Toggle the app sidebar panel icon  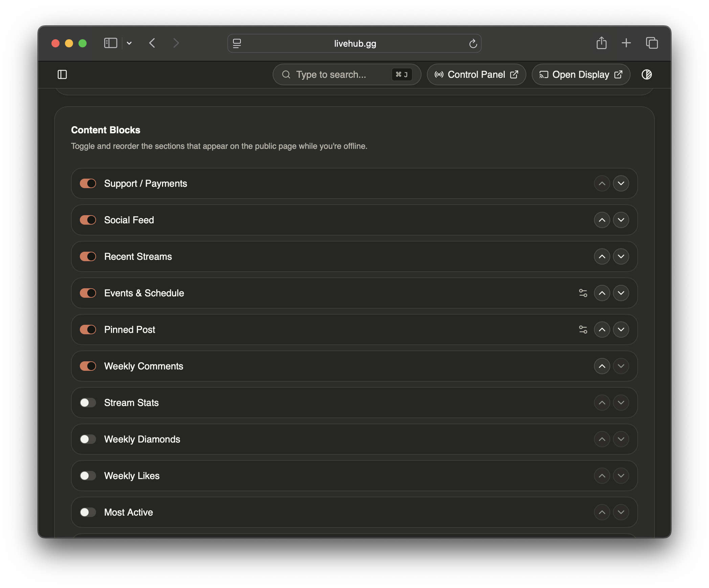tap(62, 74)
